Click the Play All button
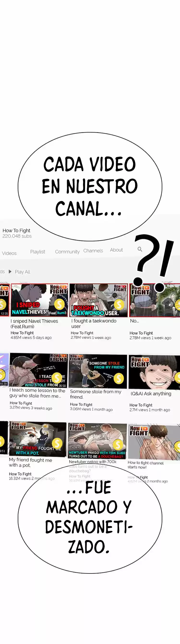180x644 pixels. coord(20,272)
